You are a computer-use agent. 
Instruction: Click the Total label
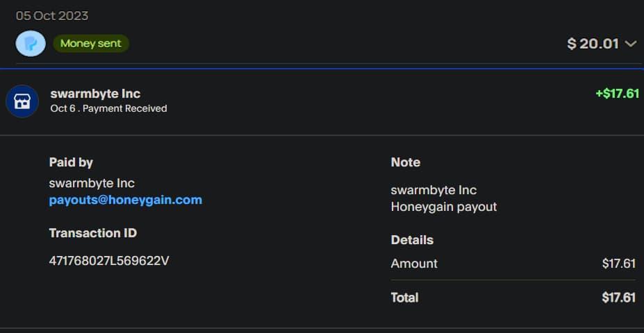(x=405, y=298)
